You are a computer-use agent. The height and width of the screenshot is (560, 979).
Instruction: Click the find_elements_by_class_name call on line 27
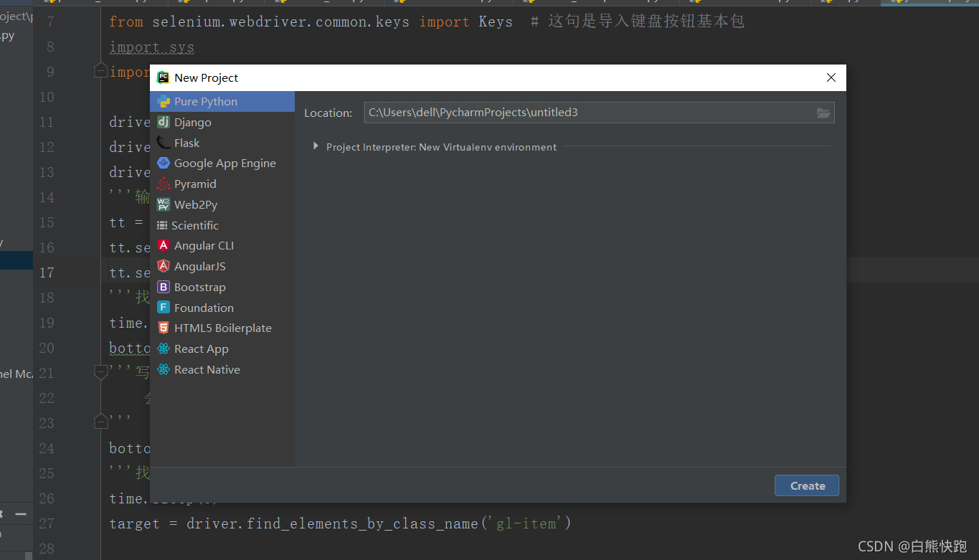362,523
